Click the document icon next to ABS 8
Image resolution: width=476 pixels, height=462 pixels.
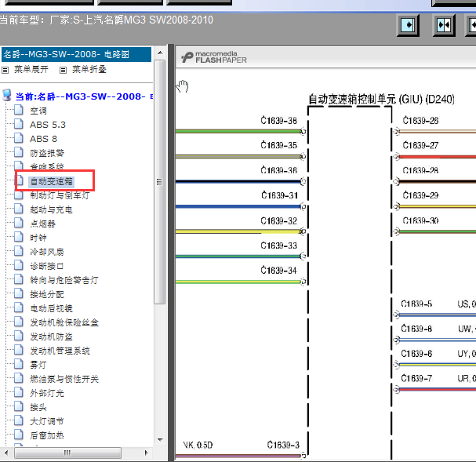click(x=19, y=138)
